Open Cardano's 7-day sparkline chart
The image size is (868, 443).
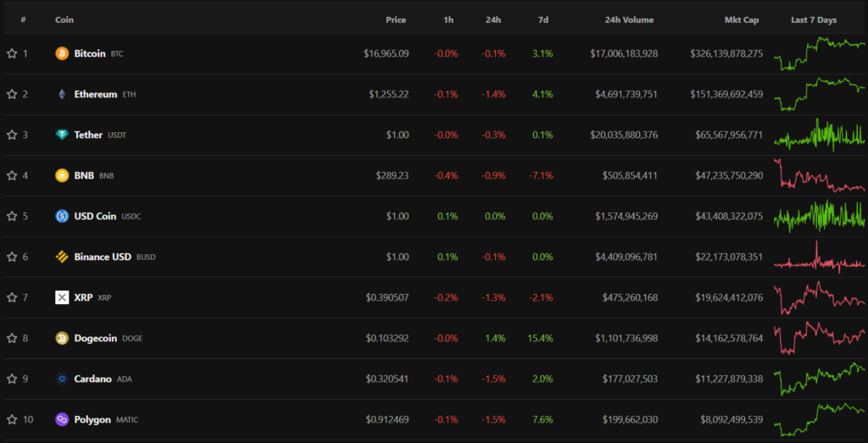[820, 379]
